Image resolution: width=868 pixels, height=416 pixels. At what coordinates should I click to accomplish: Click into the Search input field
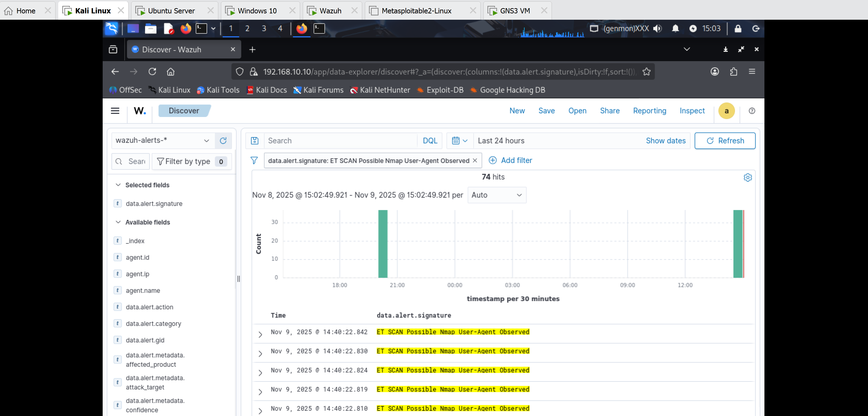[337, 141]
